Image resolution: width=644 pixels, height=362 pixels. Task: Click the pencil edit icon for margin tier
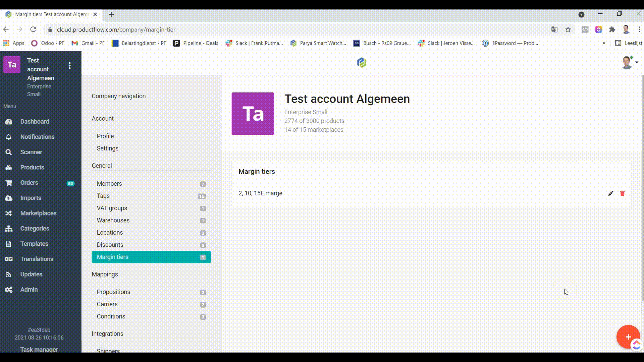tap(611, 193)
